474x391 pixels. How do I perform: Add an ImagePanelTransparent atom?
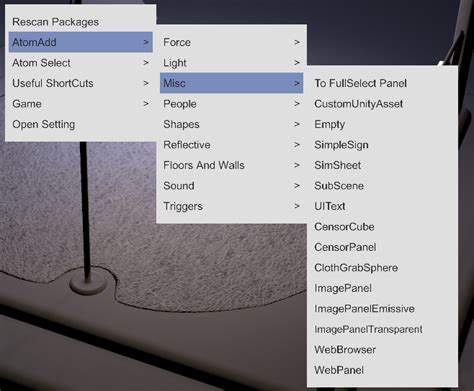[382, 329]
